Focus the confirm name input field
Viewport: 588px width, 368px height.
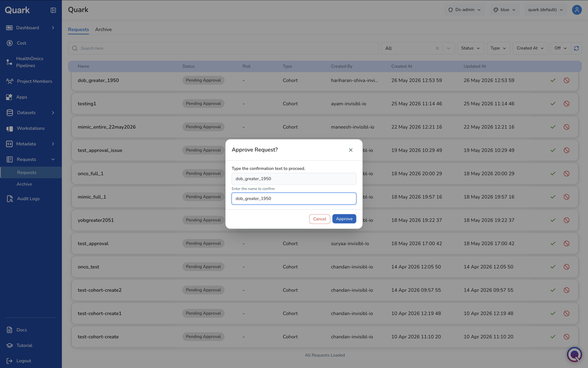294,199
